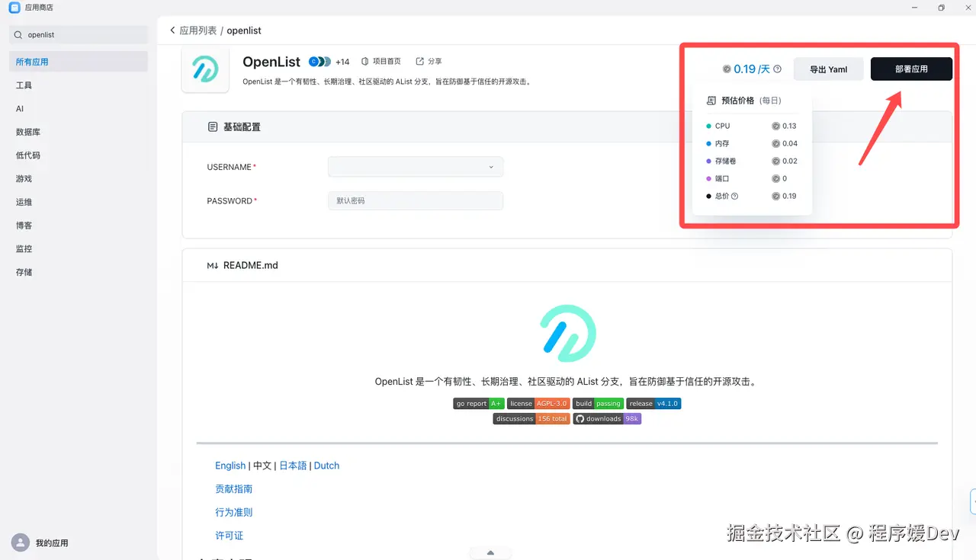Click the help icon beside 0.19 /天

(777, 69)
